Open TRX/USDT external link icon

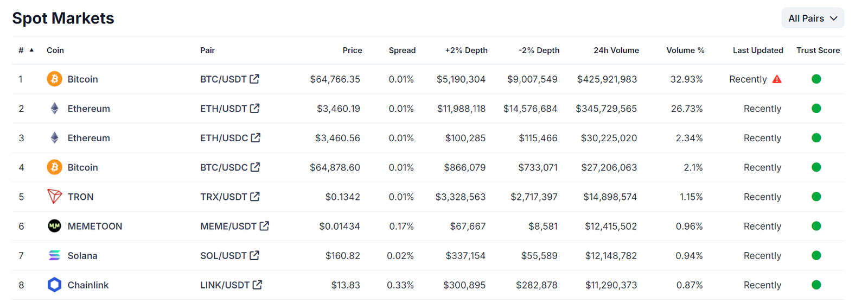pyautogui.click(x=254, y=196)
